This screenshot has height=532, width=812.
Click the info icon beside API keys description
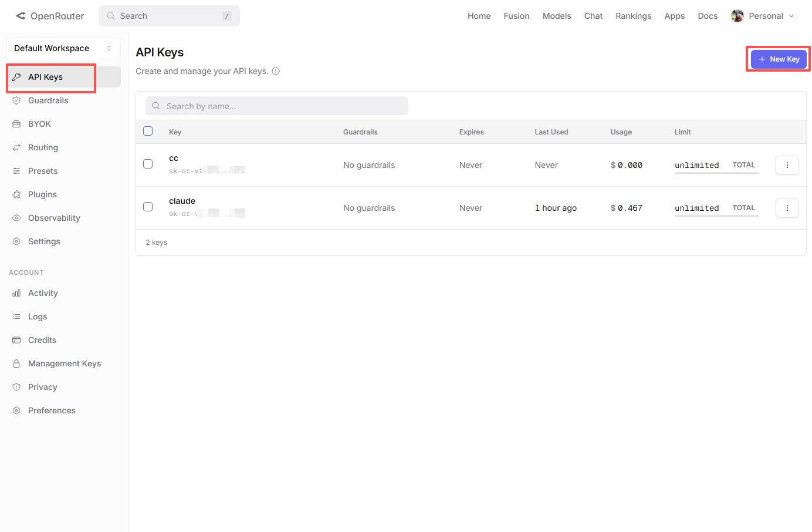click(276, 71)
